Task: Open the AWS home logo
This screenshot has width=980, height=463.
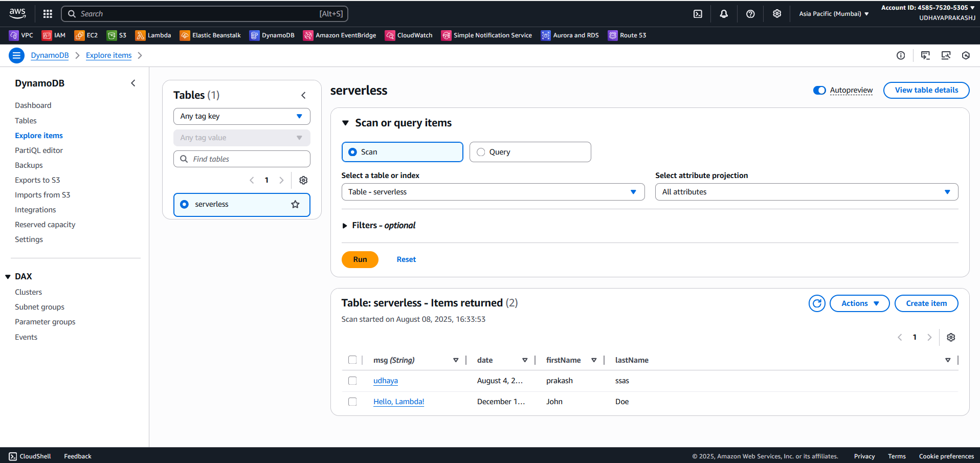Action: point(17,14)
